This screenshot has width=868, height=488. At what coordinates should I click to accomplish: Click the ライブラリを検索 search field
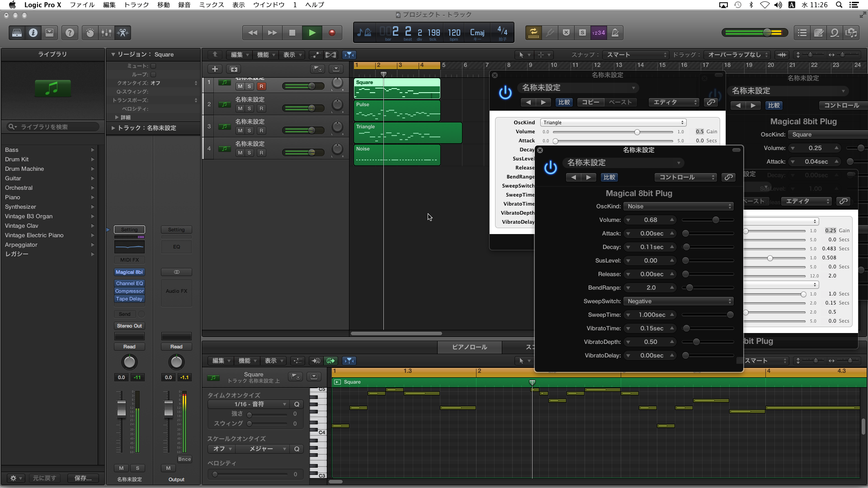click(x=52, y=127)
